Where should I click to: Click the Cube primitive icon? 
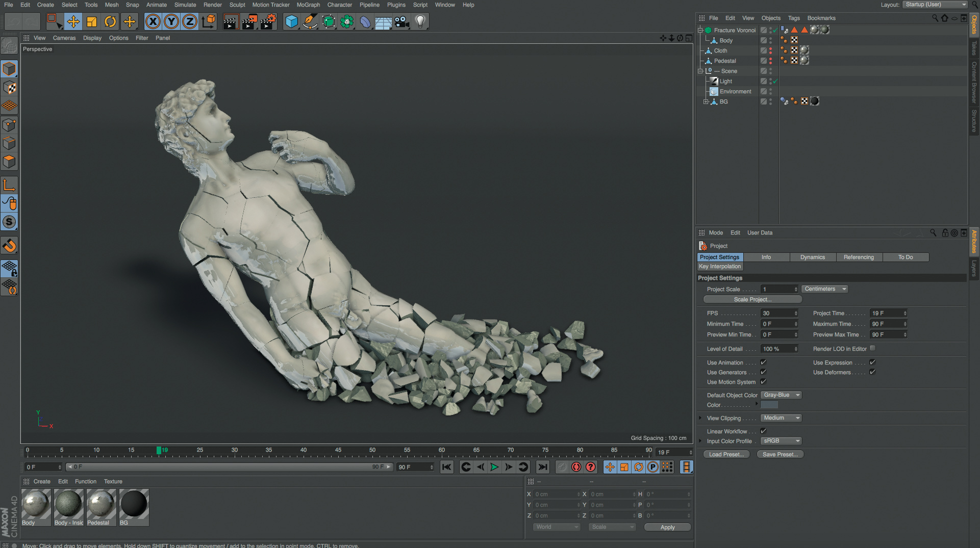click(291, 21)
